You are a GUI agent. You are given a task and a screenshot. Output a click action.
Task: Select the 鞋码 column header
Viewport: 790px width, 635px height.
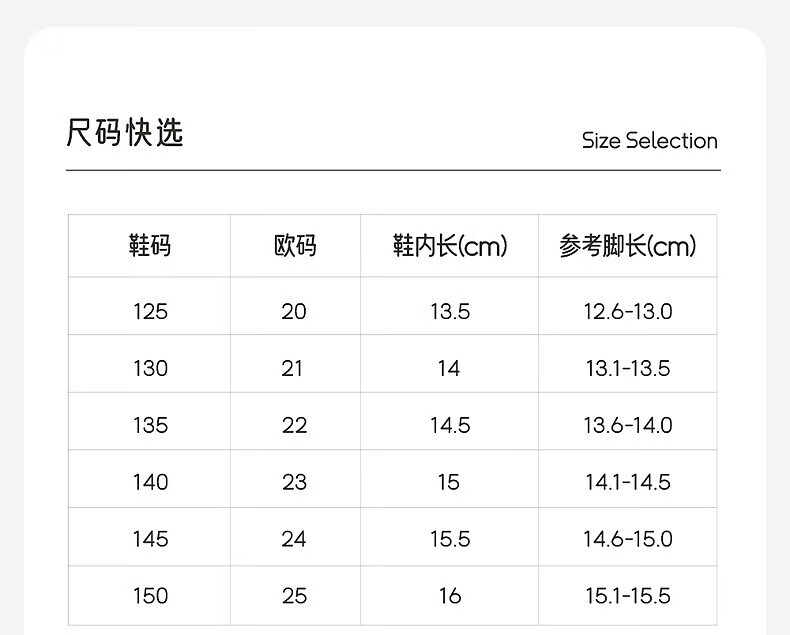pos(150,246)
